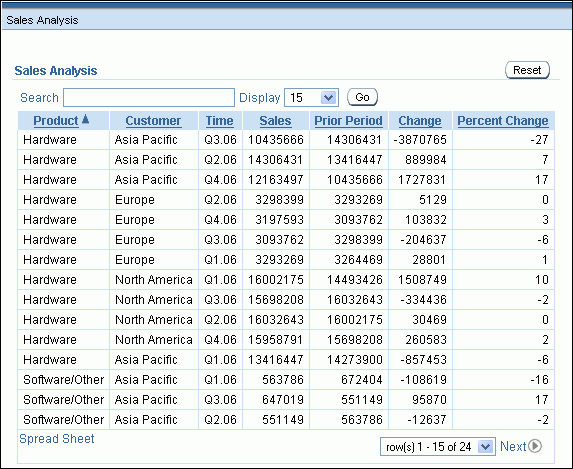The image size is (573, 469).
Task: Click the Prior Period value 672404
Action: tap(362, 379)
